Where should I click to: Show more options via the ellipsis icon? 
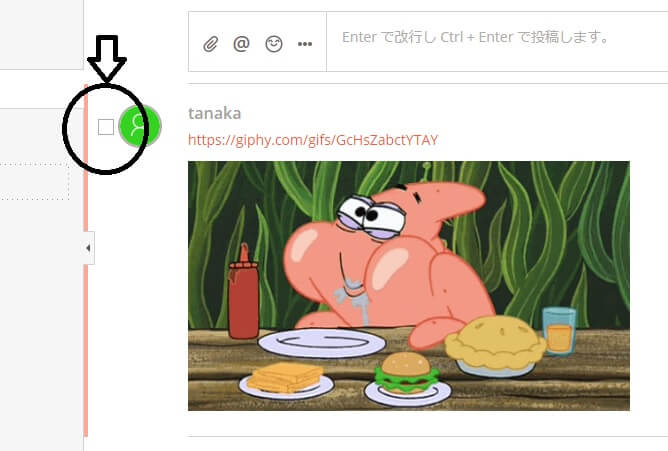pos(305,44)
